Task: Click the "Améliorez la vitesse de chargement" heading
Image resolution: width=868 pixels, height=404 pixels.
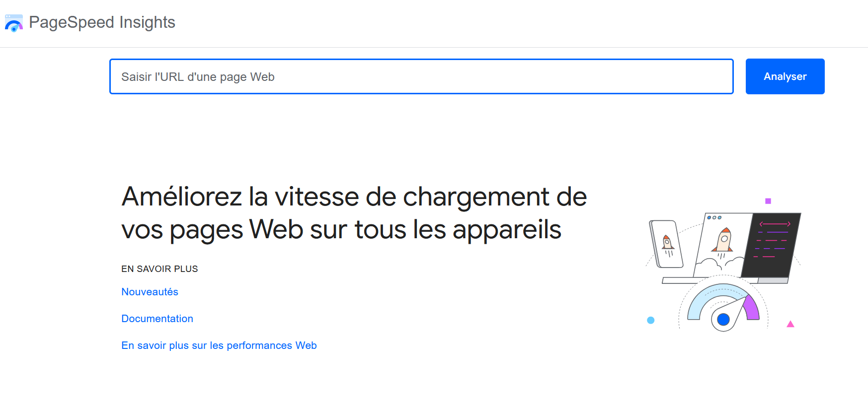Action: pyautogui.click(x=354, y=213)
